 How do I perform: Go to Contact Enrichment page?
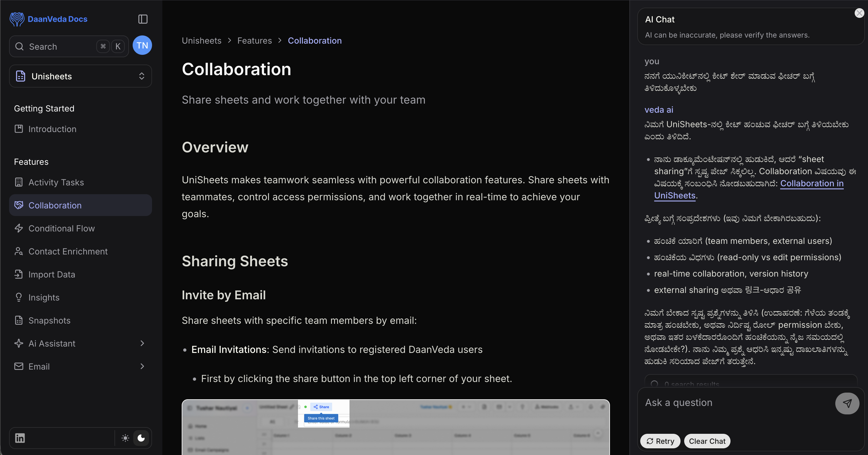[68, 251]
